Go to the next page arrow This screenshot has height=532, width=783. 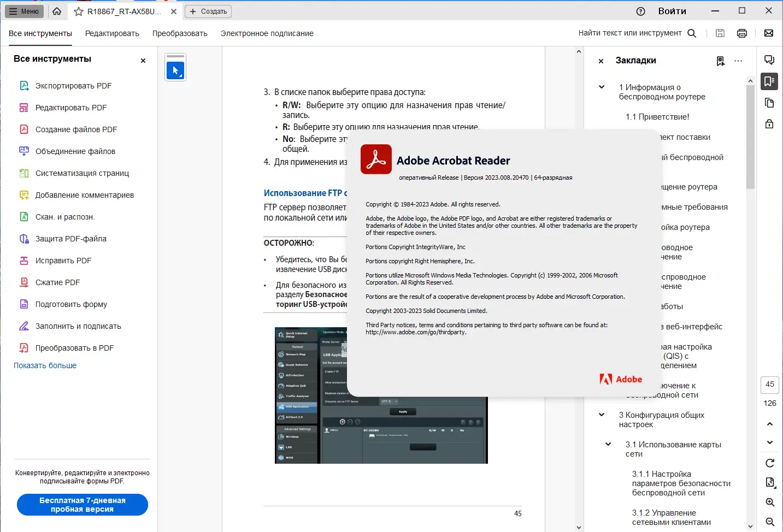pyautogui.click(x=770, y=442)
